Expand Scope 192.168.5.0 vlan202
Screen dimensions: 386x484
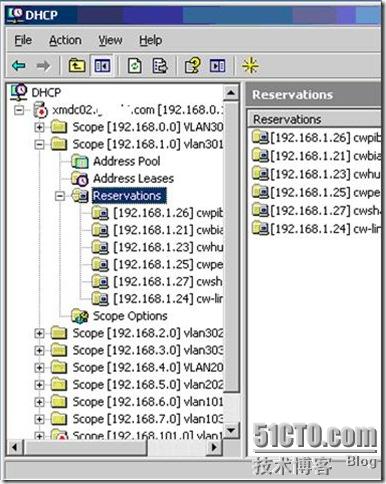(x=39, y=384)
